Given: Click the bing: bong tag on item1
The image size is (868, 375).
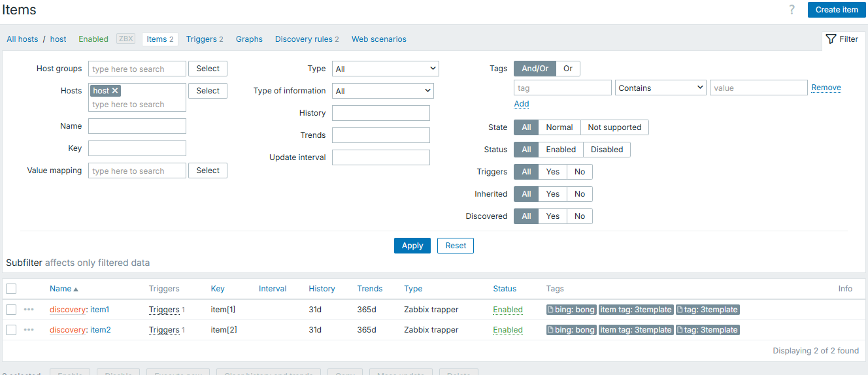Looking at the screenshot, I should pyautogui.click(x=571, y=310).
